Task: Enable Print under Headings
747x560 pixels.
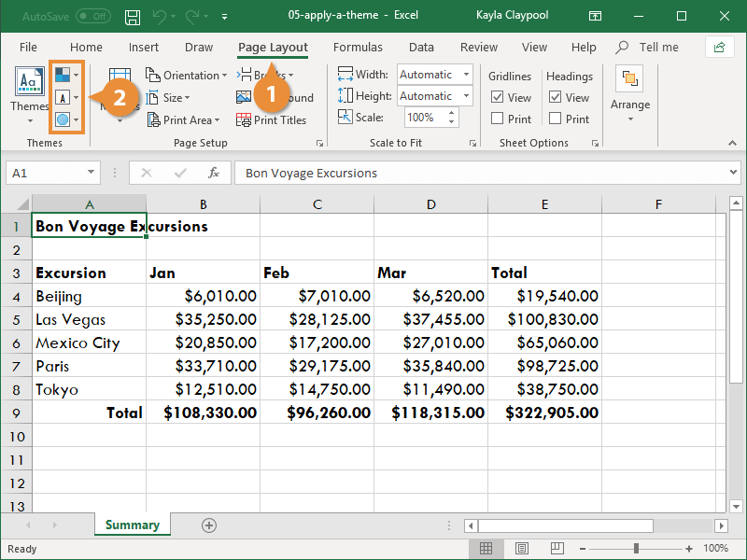Action: (x=557, y=119)
